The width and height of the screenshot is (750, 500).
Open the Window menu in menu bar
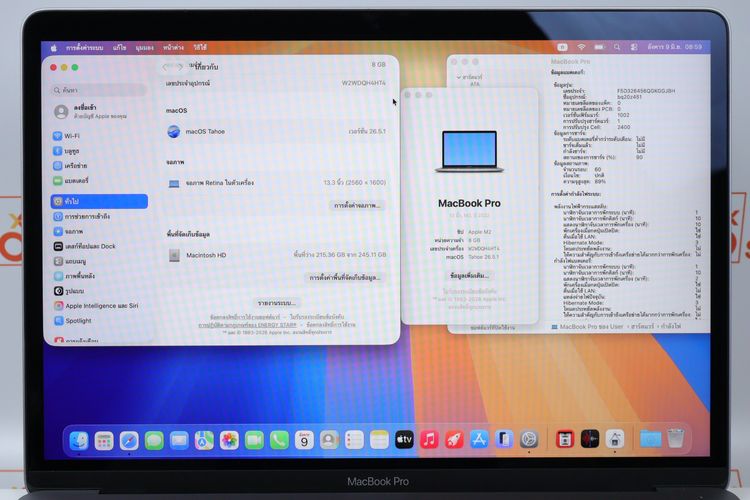point(173,47)
